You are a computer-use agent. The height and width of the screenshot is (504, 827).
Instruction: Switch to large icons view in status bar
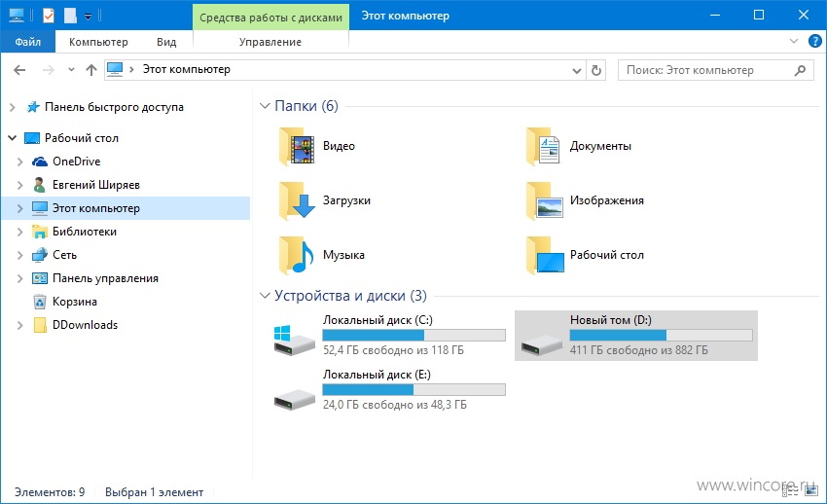tap(811, 491)
